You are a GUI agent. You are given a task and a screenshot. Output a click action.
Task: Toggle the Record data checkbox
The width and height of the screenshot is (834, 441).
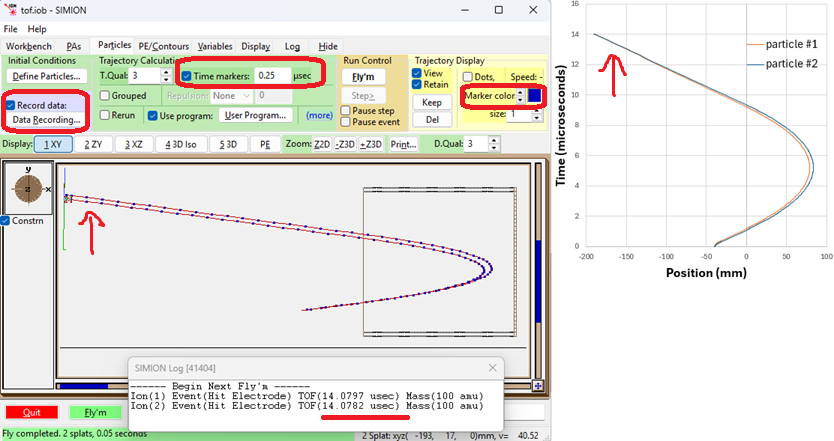pyautogui.click(x=11, y=105)
